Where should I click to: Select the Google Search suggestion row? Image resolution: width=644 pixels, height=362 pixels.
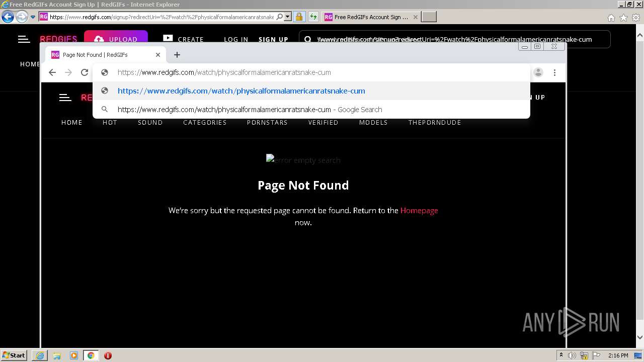[311, 109]
